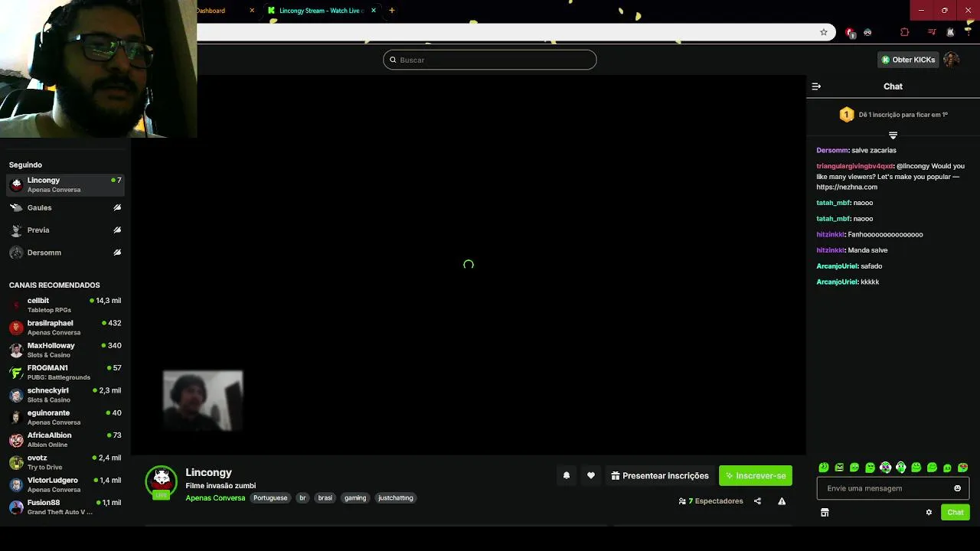Open recommended channel FROGMAN1
This screenshot has width=980, height=551.
(65, 372)
